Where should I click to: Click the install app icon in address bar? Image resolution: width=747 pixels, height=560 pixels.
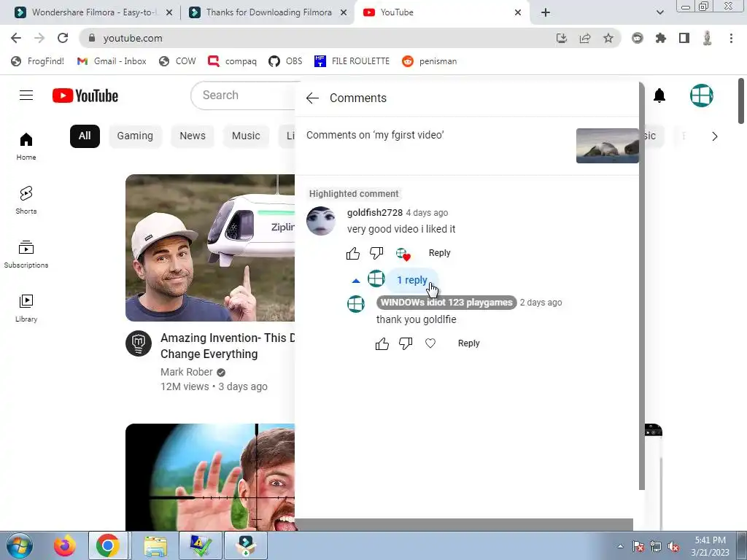click(x=562, y=38)
